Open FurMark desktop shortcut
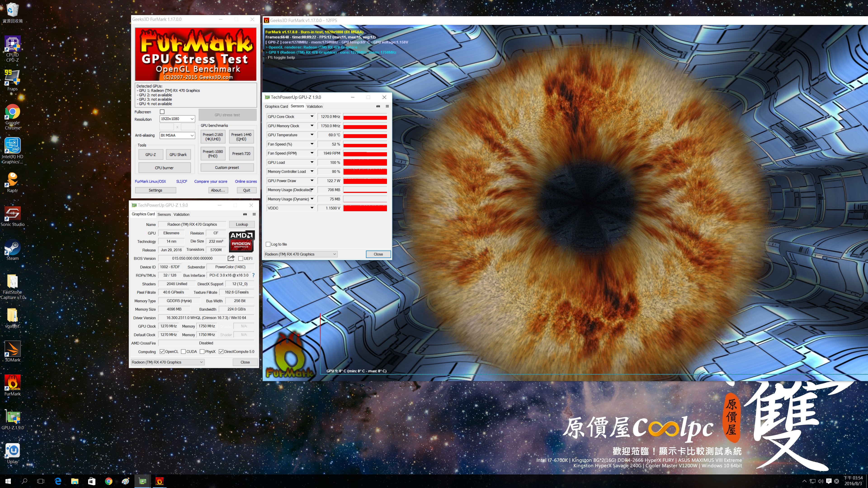Image resolution: width=868 pixels, height=488 pixels. click(x=12, y=385)
